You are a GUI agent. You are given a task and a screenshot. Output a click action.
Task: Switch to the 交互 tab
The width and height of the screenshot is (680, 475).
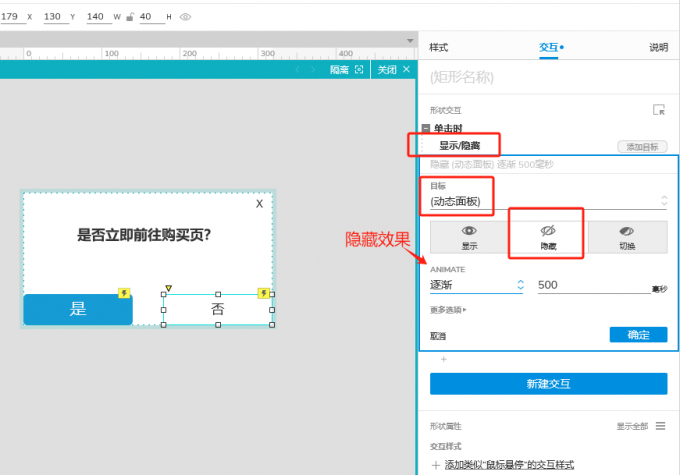pyautogui.click(x=549, y=47)
